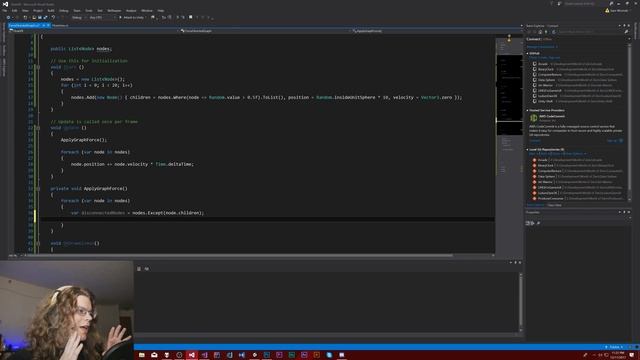640x360 pixels.
Task: Open the Build menu
Action: point(51,11)
